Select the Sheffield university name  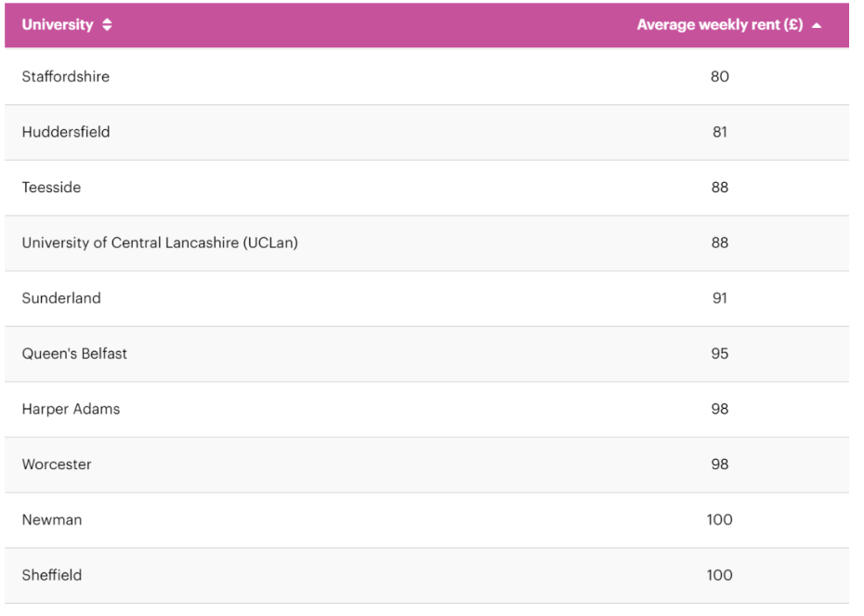tap(52, 575)
